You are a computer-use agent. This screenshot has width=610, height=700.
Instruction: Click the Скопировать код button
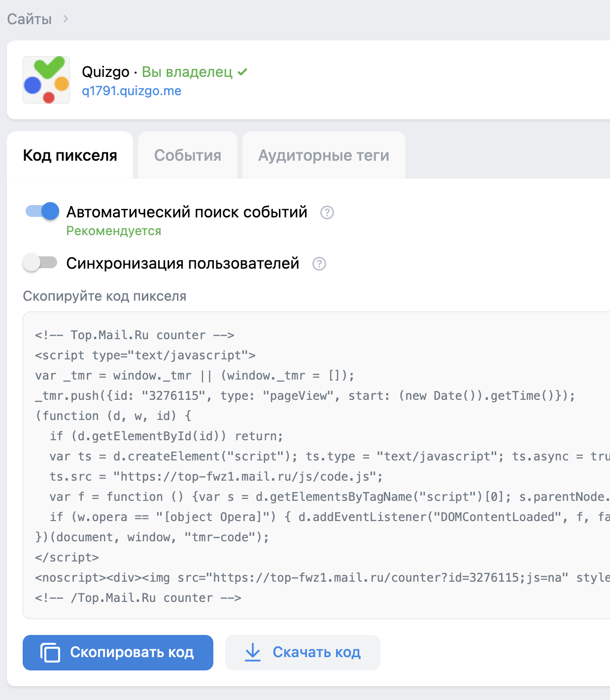(118, 653)
